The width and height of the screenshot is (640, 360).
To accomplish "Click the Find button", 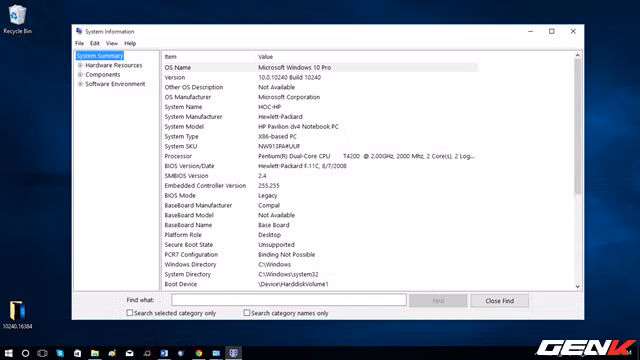I will (438, 301).
